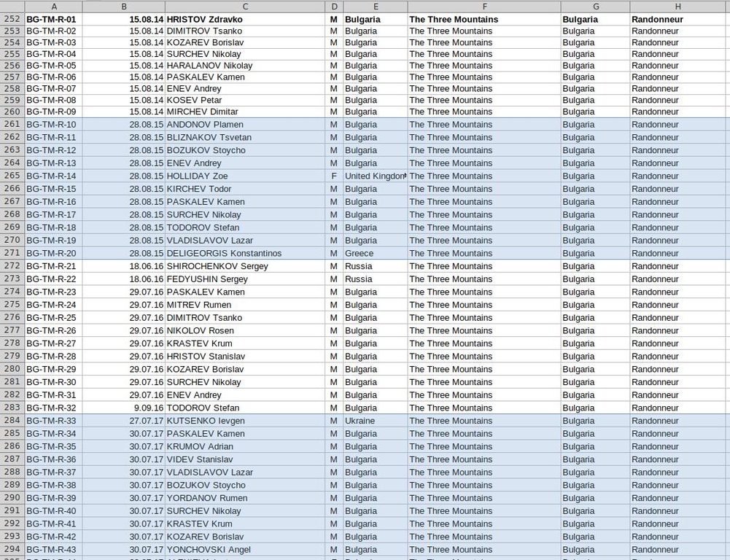
Task: Select row 271 using its header
Action: (x=12, y=253)
